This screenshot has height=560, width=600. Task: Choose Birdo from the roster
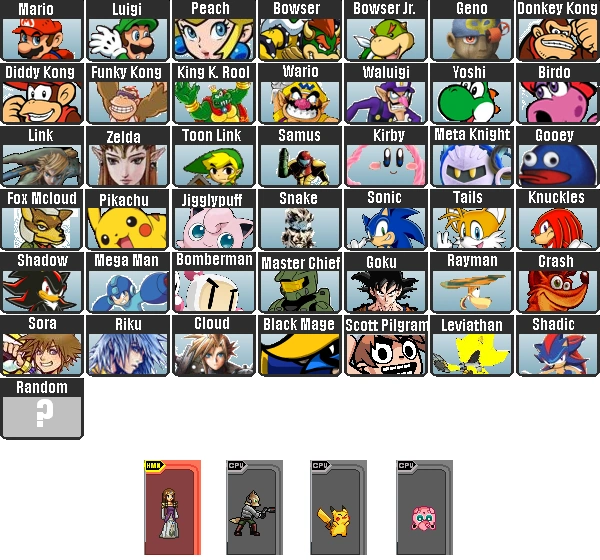pos(558,93)
